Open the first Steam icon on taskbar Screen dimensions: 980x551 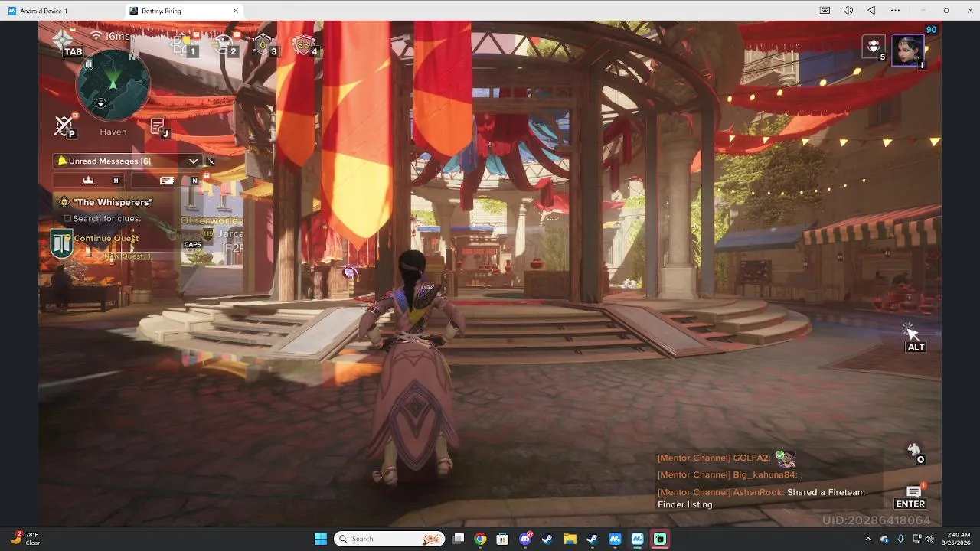point(547,539)
